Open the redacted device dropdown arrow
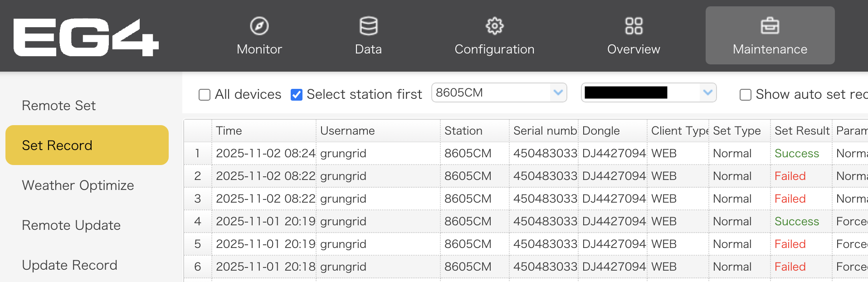The image size is (868, 282). point(707,93)
